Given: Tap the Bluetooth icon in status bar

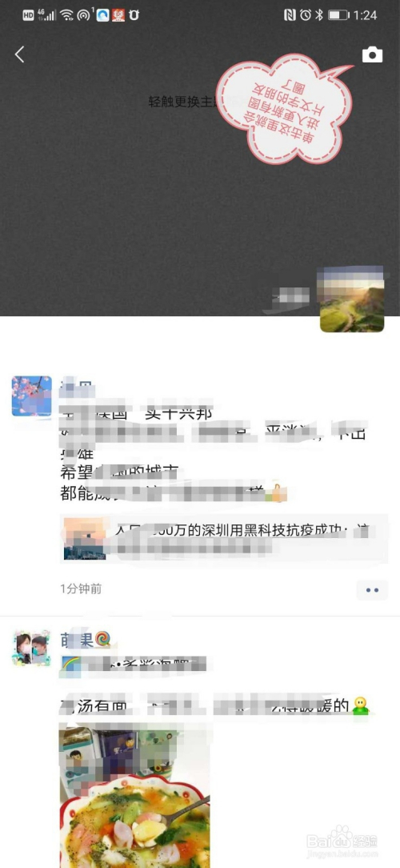Looking at the screenshot, I should coord(319,15).
